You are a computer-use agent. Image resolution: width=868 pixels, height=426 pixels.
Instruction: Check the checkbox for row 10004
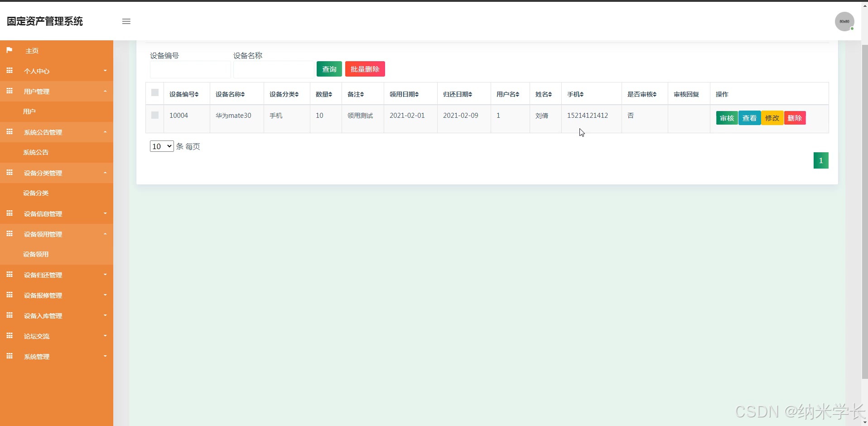155,115
